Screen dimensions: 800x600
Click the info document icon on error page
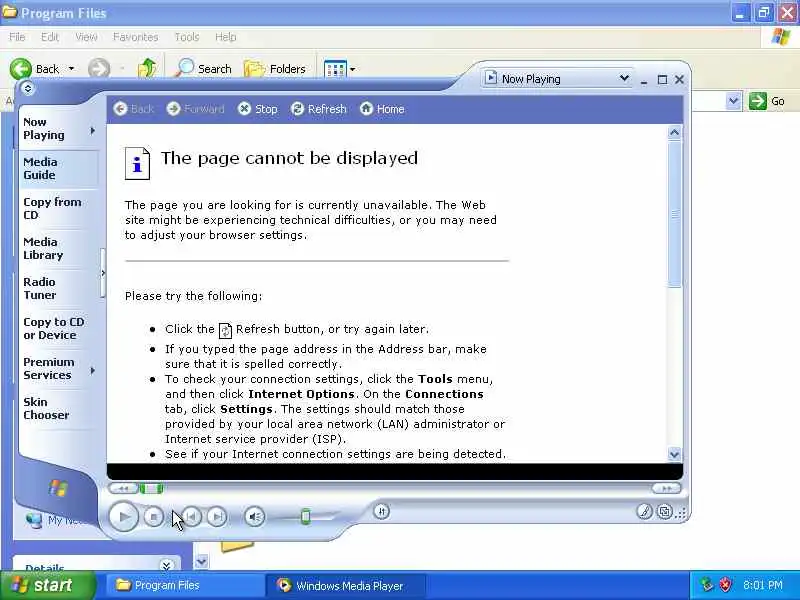click(137, 163)
